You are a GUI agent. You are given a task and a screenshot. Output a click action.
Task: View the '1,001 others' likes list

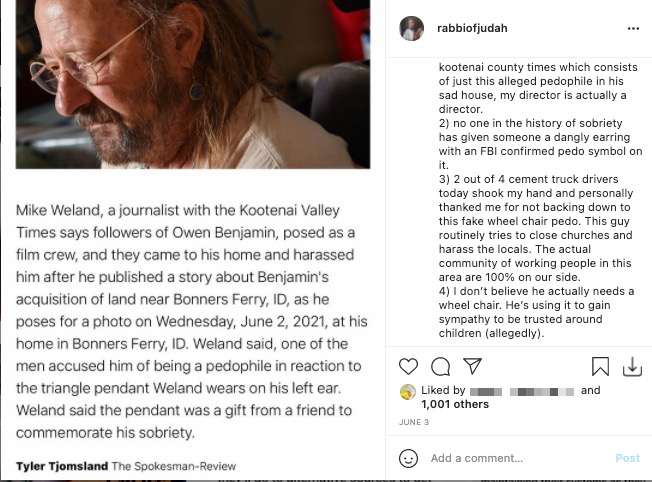click(x=455, y=404)
